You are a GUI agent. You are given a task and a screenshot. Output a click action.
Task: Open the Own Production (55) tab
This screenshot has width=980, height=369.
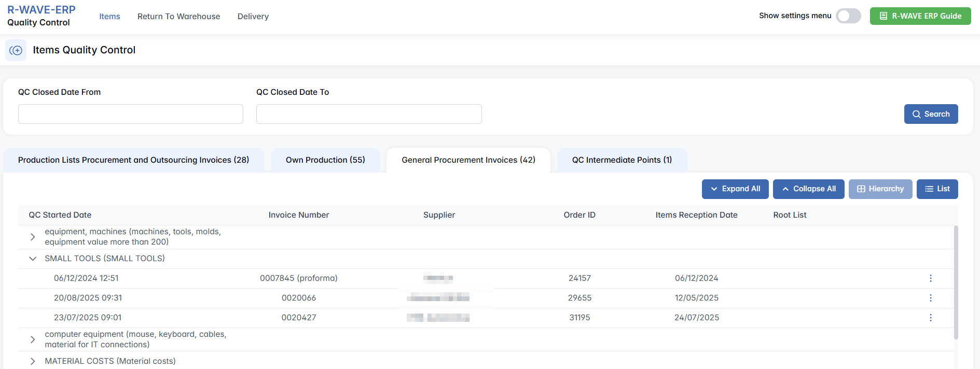325,160
